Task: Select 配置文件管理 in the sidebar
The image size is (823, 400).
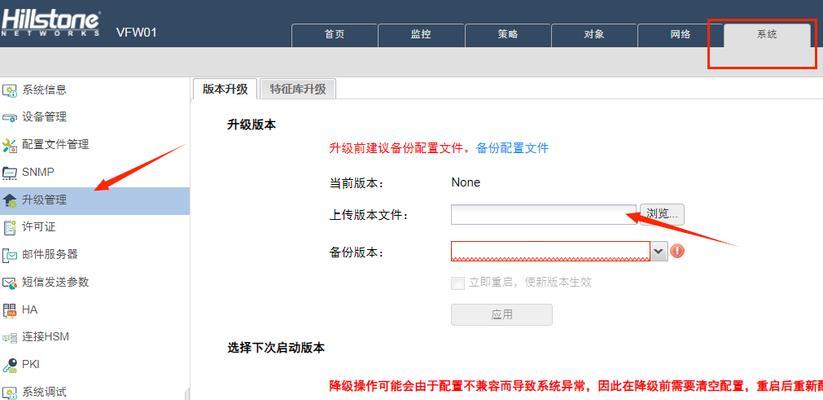Action: (55, 144)
